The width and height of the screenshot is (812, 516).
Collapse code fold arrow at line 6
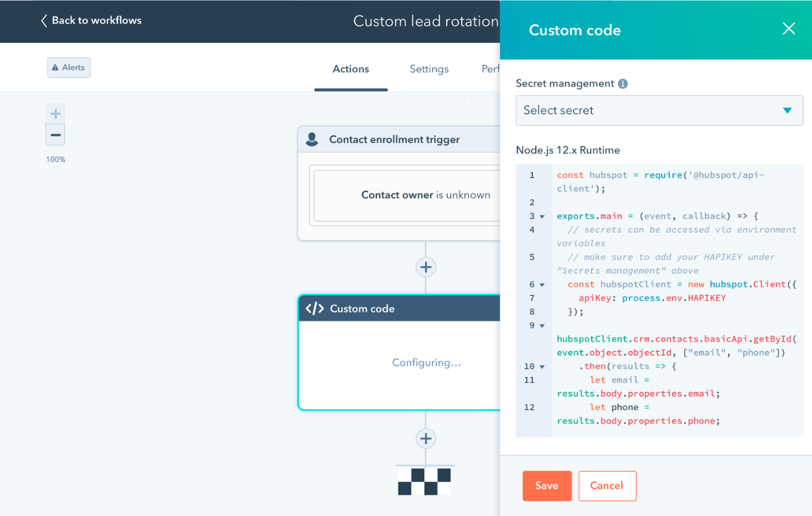pos(542,285)
